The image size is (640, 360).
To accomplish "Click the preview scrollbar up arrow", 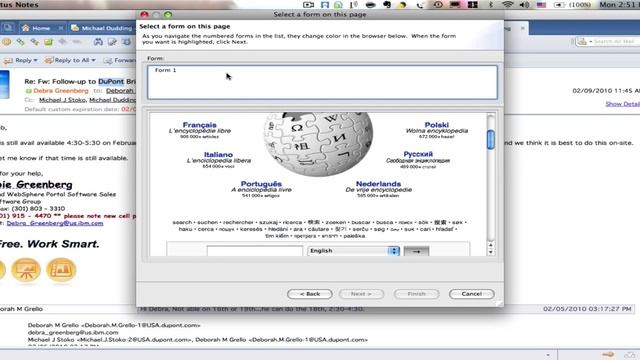I will [x=491, y=245].
